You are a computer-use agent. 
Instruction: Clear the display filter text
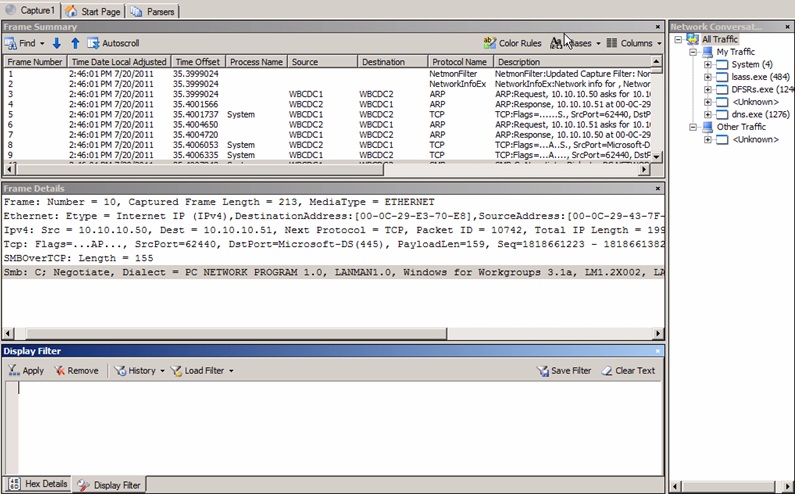click(628, 371)
